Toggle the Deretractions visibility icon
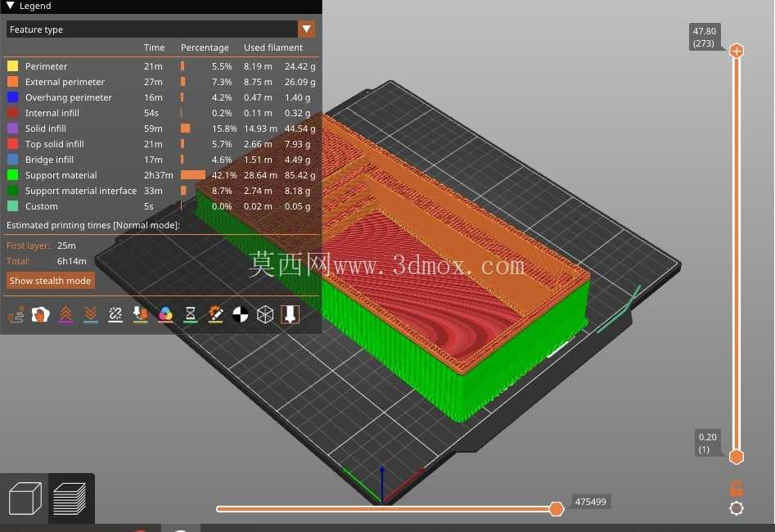 (91, 314)
